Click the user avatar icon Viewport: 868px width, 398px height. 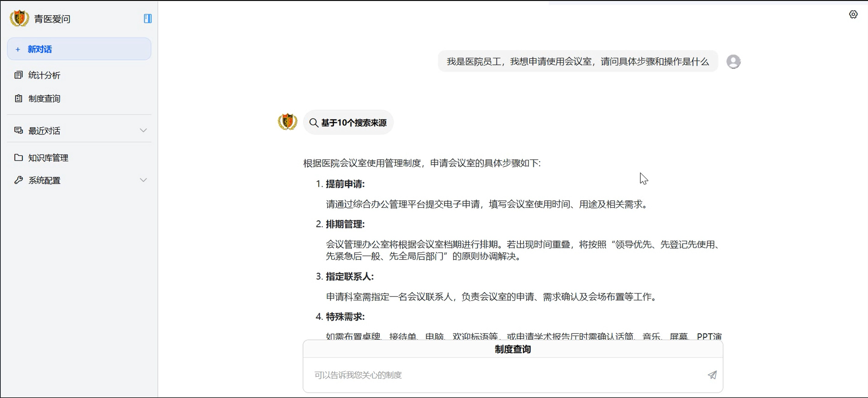tap(733, 62)
